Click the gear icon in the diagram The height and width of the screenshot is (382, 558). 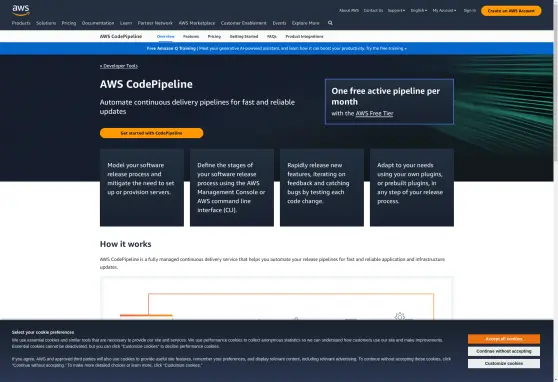coord(400,316)
